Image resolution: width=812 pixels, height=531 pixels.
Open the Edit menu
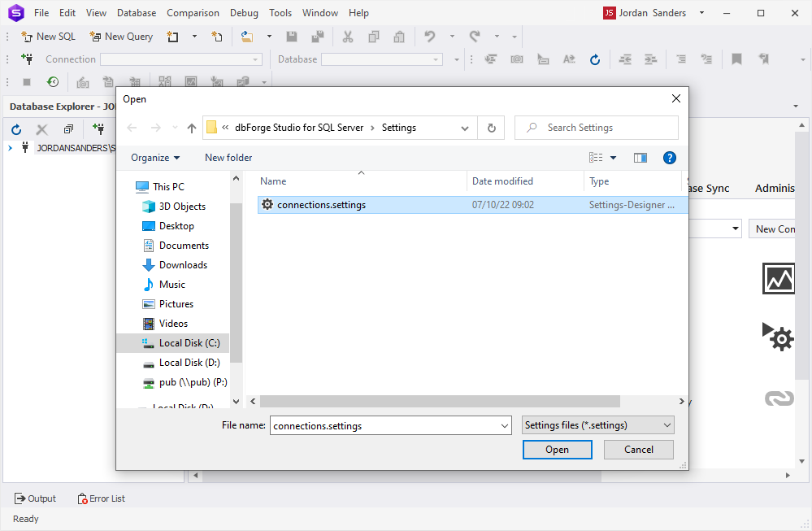(67, 13)
